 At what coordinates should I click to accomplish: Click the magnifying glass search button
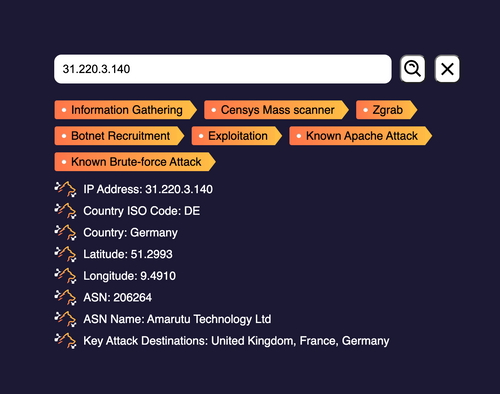coord(413,69)
